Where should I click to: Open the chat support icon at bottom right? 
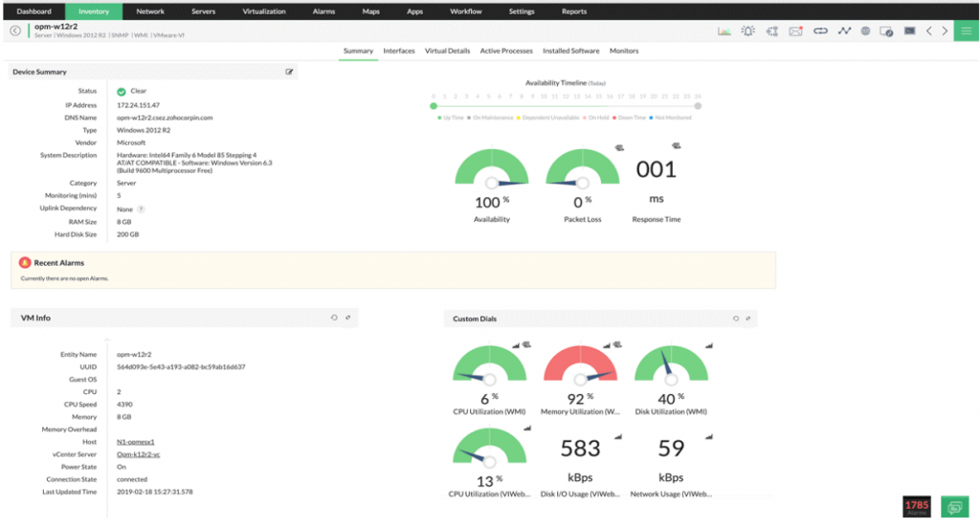pos(954,507)
